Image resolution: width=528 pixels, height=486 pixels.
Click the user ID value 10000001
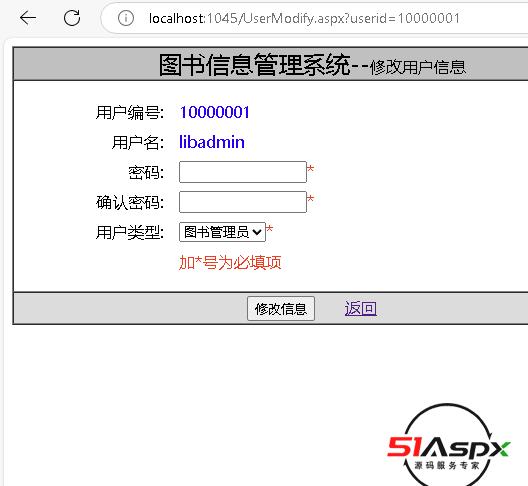(214, 112)
